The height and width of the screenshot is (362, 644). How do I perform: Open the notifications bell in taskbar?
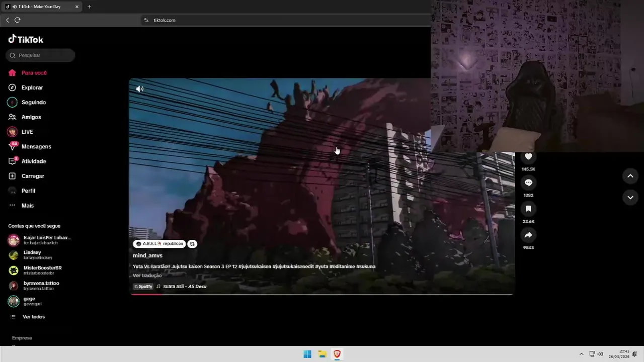635,354
